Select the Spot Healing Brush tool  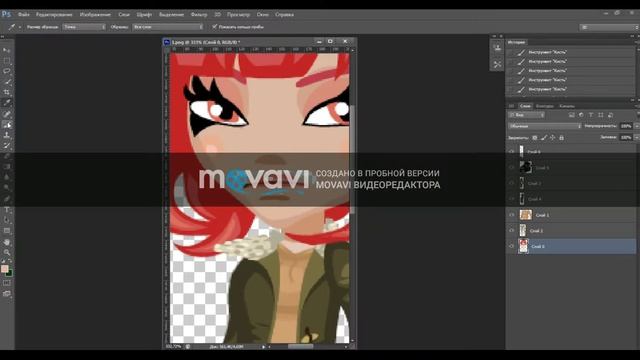click(7, 114)
